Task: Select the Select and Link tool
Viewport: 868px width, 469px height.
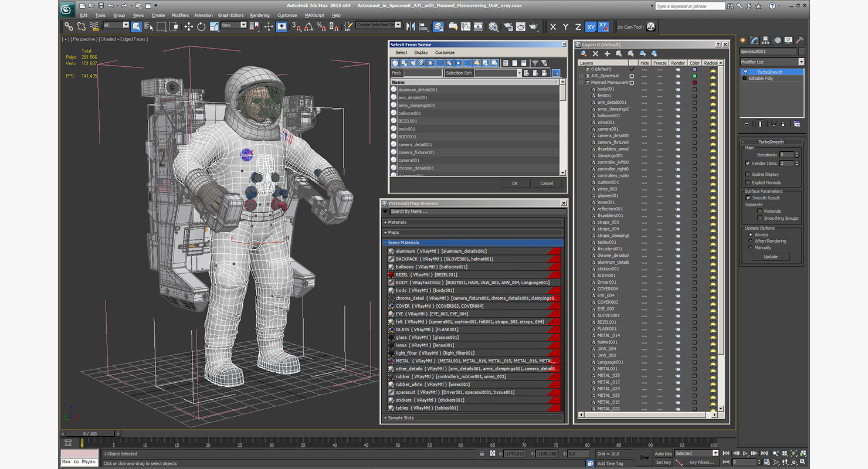Action: [69, 26]
